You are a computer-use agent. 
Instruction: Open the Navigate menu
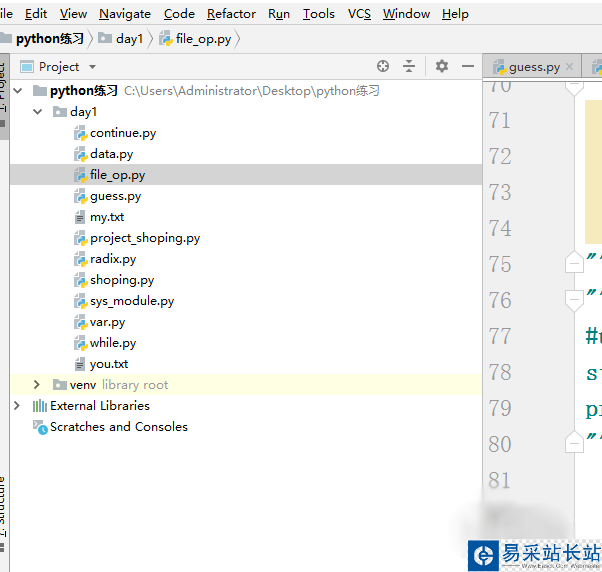(125, 14)
